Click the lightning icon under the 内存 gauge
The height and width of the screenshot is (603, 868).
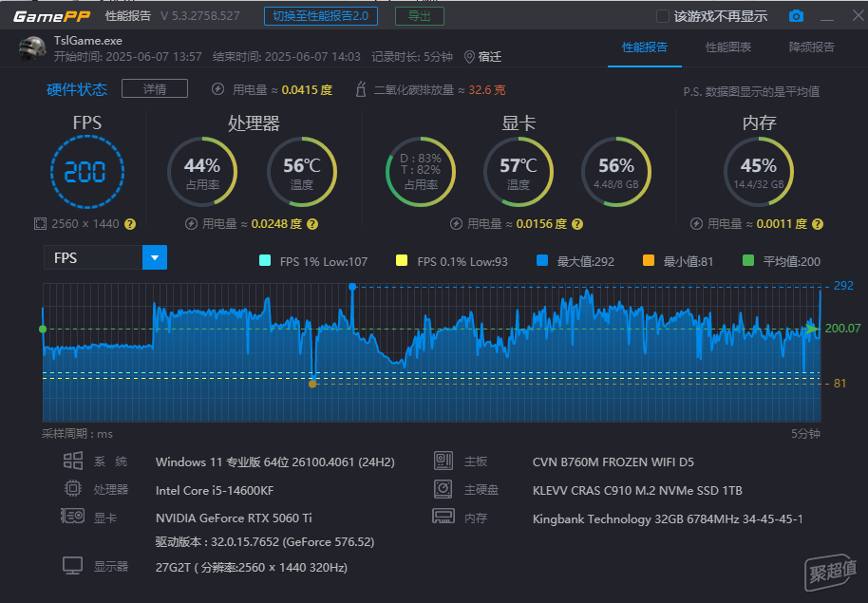pyautogui.click(x=696, y=224)
